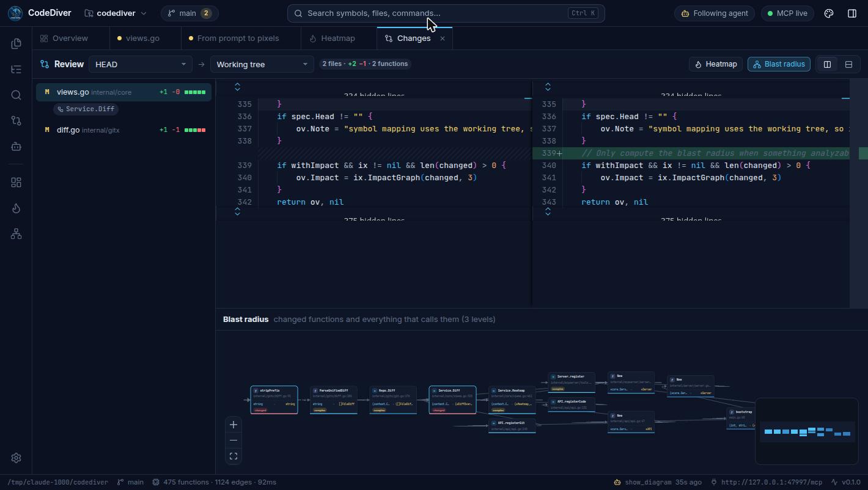The width and height of the screenshot is (868, 490).
Task: Close the Changes tab
Action: [443, 38]
